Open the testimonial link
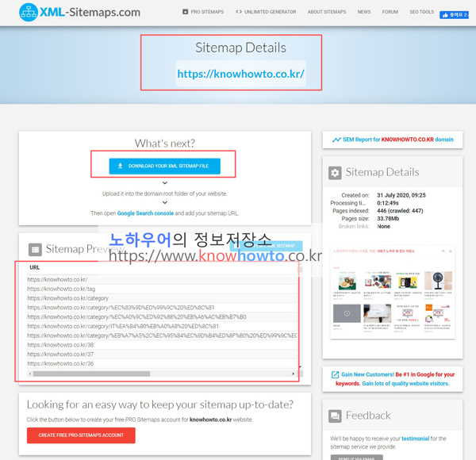The height and width of the screenshot is (460, 476). (x=415, y=439)
